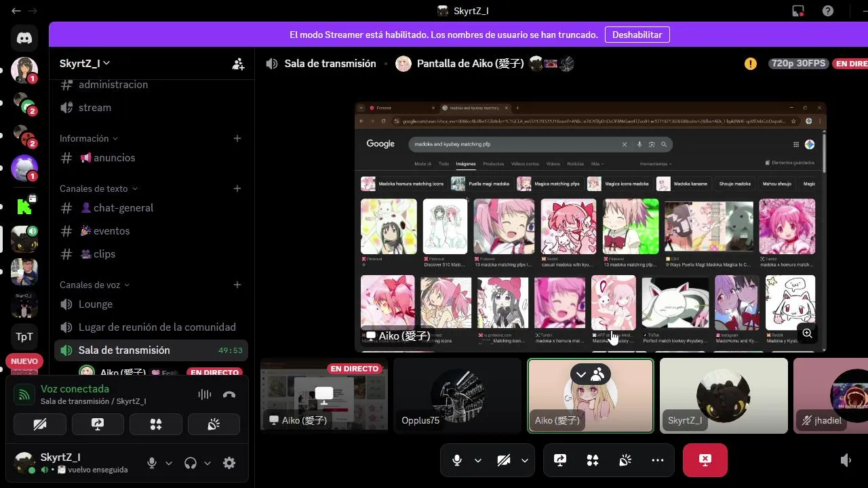Select the Sala de transmisión voice channel
868x488 pixels.
coord(151,350)
